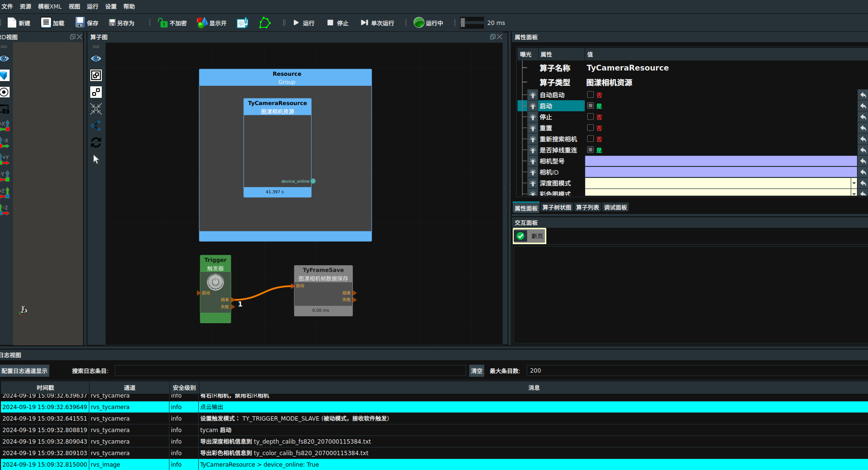Image resolution: width=868 pixels, height=470 pixels.
Task: Switch to the 算子树状图 tab
Action: click(x=557, y=207)
